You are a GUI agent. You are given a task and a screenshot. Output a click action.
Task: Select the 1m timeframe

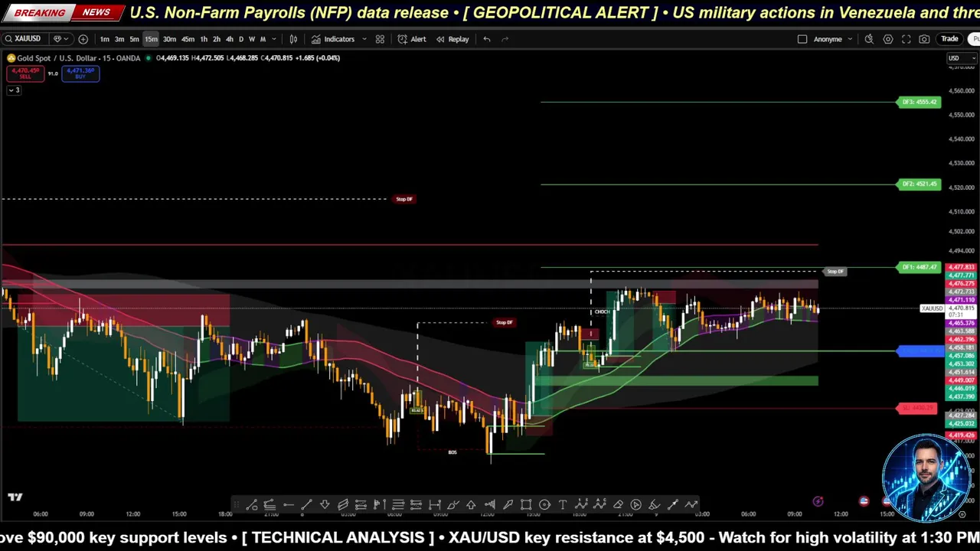tap(105, 39)
